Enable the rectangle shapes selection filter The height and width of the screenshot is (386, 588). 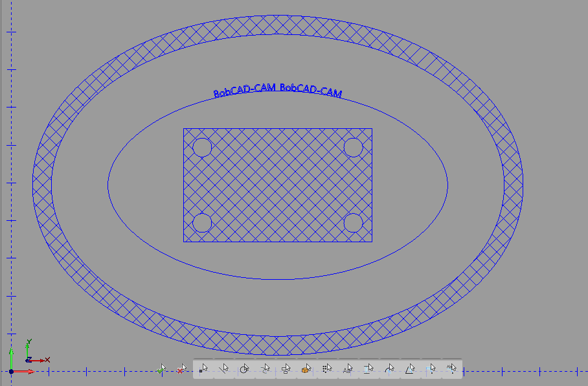[286, 369]
